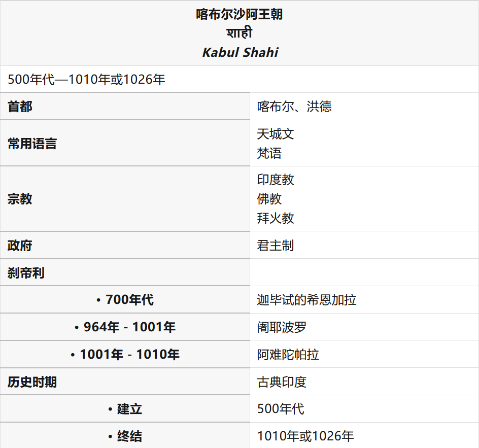This screenshot has width=479, height=448.
Task: Click the 历史时期 row label
Action: tap(32, 382)
